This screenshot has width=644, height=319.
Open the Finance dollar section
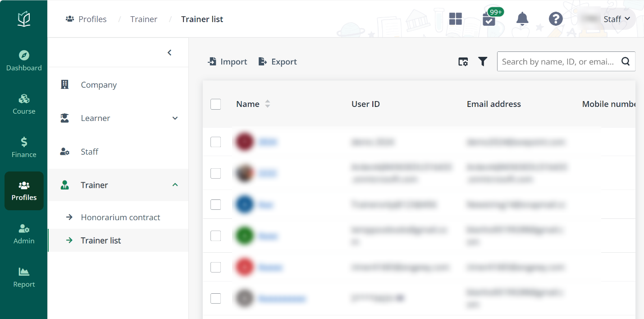point(24,148)
